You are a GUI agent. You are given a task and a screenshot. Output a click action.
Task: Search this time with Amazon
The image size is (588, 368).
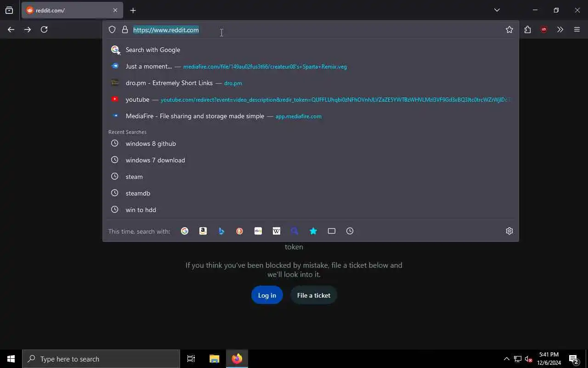(x=203, y=231)
